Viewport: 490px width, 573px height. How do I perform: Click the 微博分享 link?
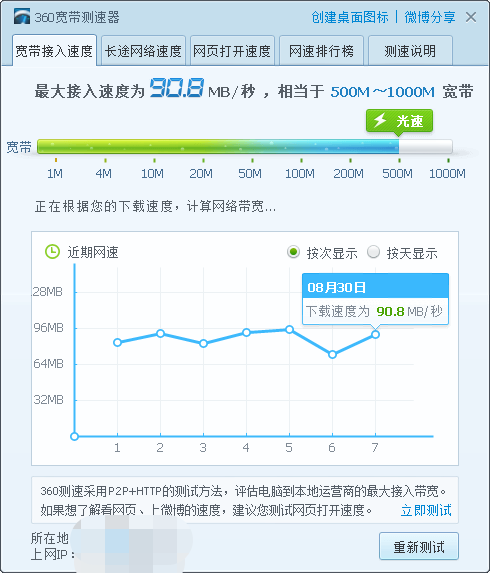(430, 17)
